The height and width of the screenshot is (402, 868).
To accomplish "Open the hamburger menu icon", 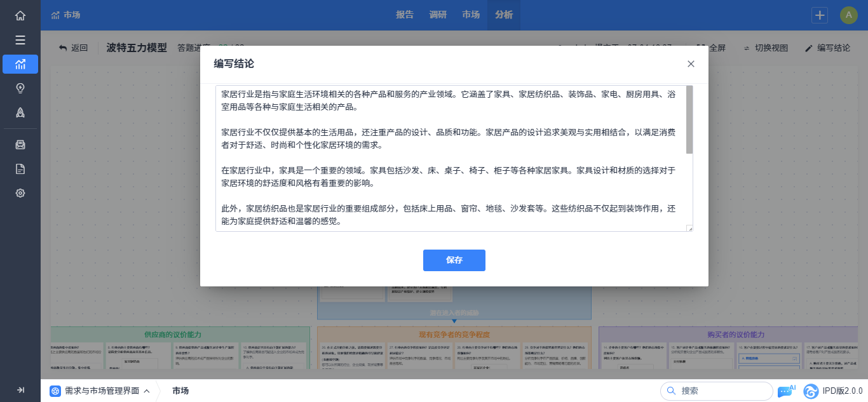I will 20,40.
